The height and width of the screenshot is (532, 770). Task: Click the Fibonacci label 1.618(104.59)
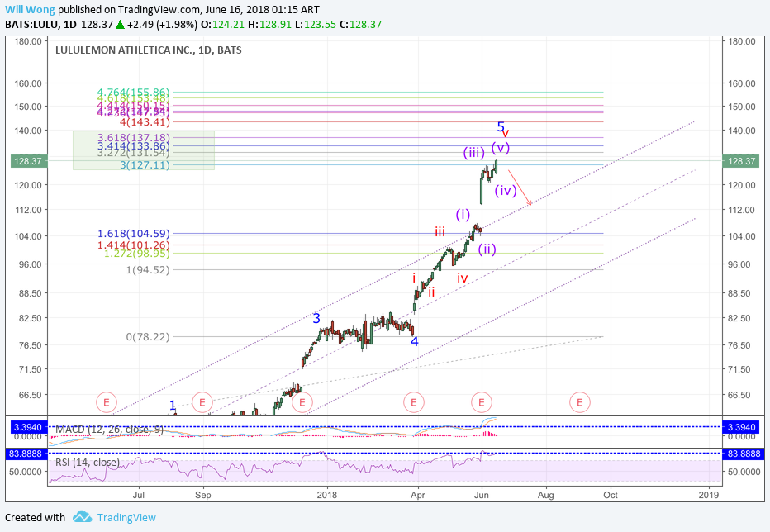click(x=133, y=234)
